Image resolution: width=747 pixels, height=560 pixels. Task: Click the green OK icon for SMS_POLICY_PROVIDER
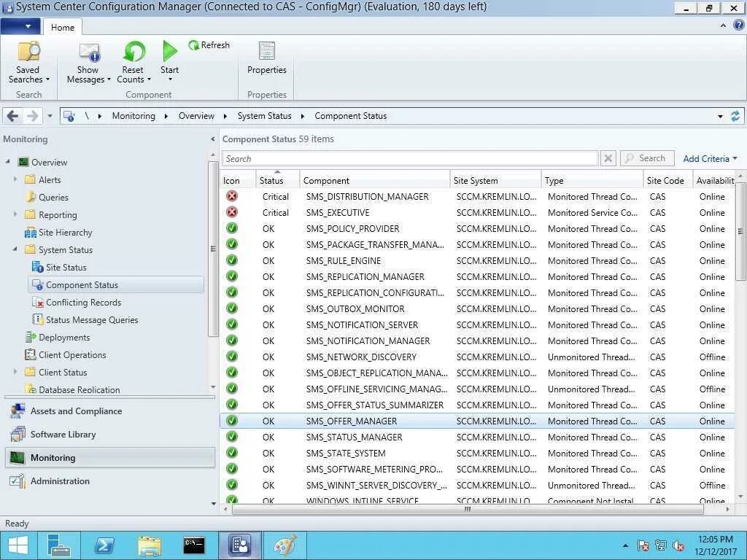(x=232, y=228)
